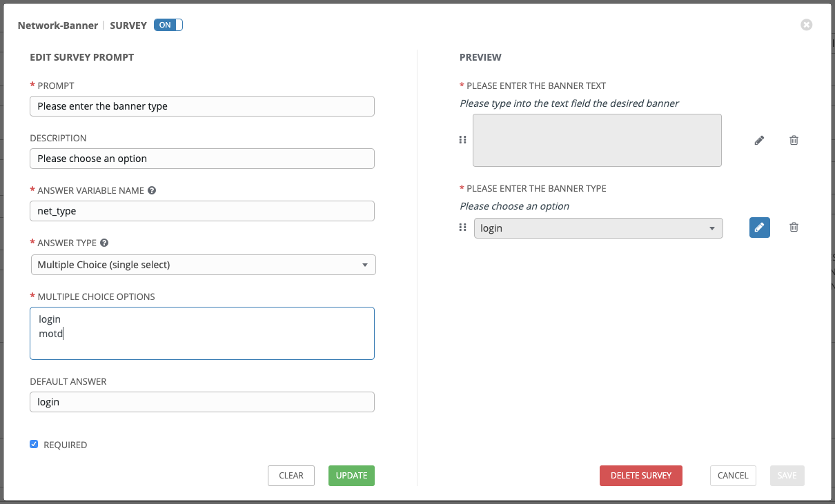The image size is (835, 504).
Task: Focus the Default Answer input field
Action: tap(202, 402)
